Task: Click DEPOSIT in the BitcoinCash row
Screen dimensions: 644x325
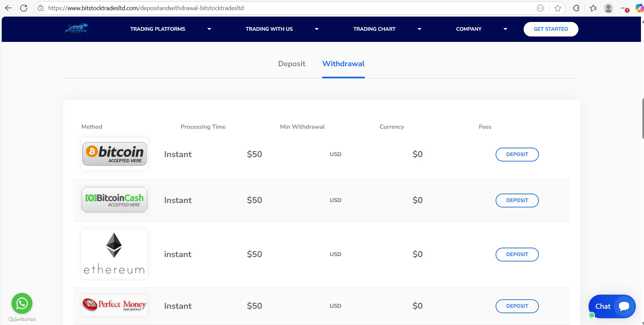Action: tap(517, 200)
